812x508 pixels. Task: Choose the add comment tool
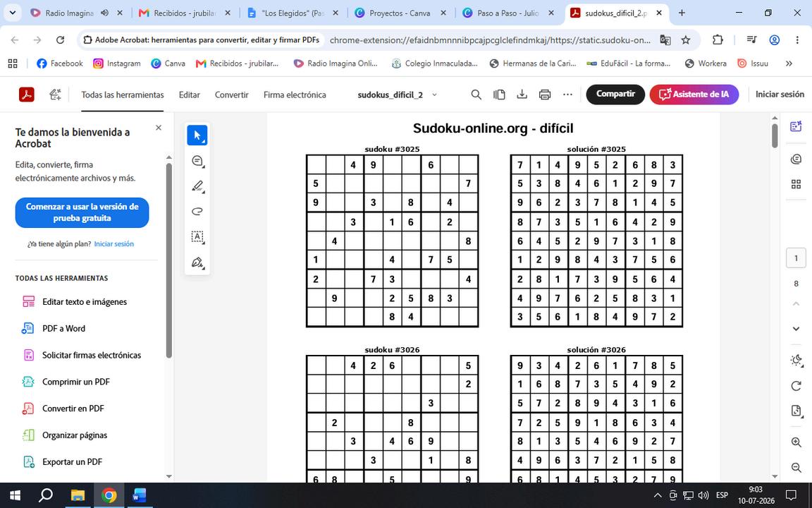[x=197, y=161]
